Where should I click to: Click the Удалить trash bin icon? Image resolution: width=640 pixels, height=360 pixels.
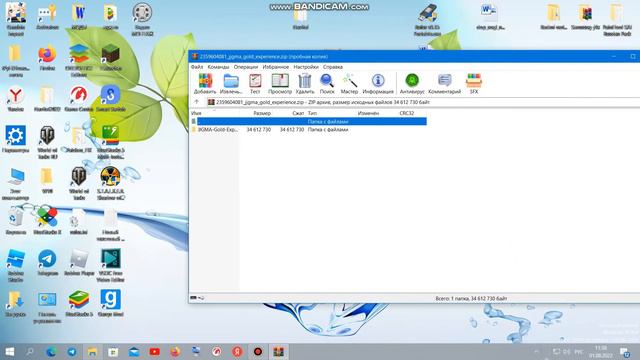(304, 84)
